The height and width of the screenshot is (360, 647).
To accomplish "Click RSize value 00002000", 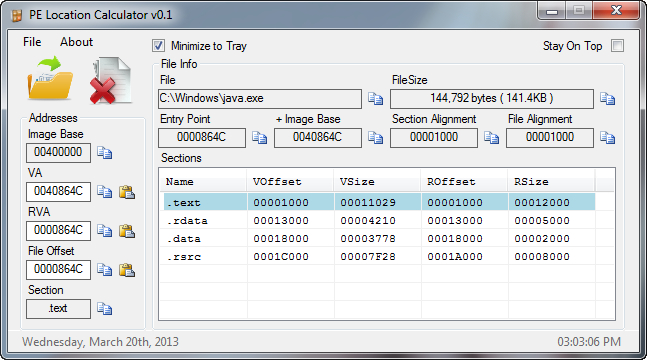I will 542,239.
